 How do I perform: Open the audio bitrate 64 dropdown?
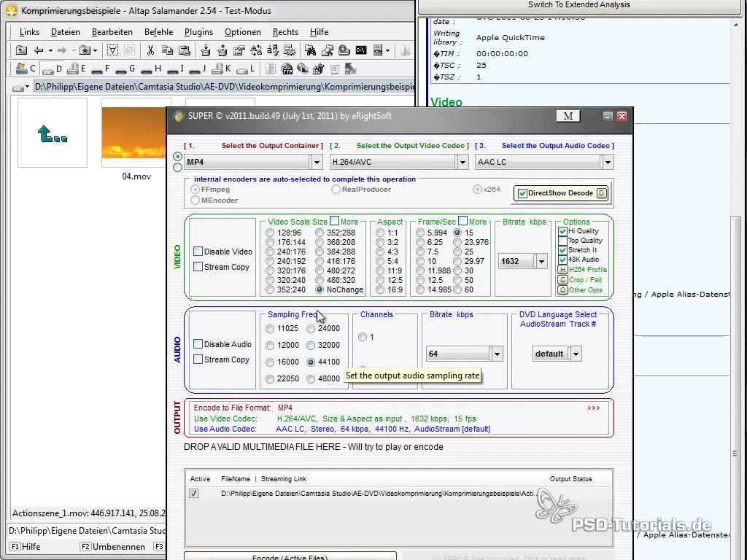point(497,354)
